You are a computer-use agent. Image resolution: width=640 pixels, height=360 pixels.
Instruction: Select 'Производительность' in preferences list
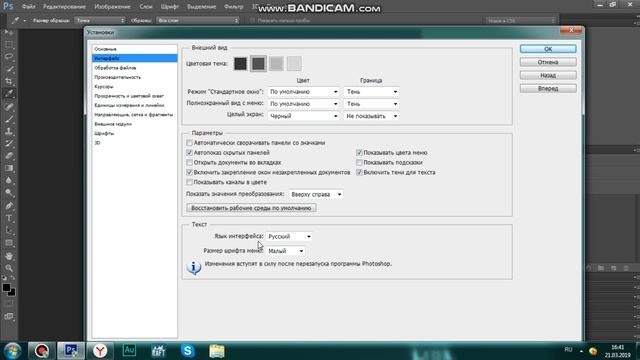pos(118,77)
